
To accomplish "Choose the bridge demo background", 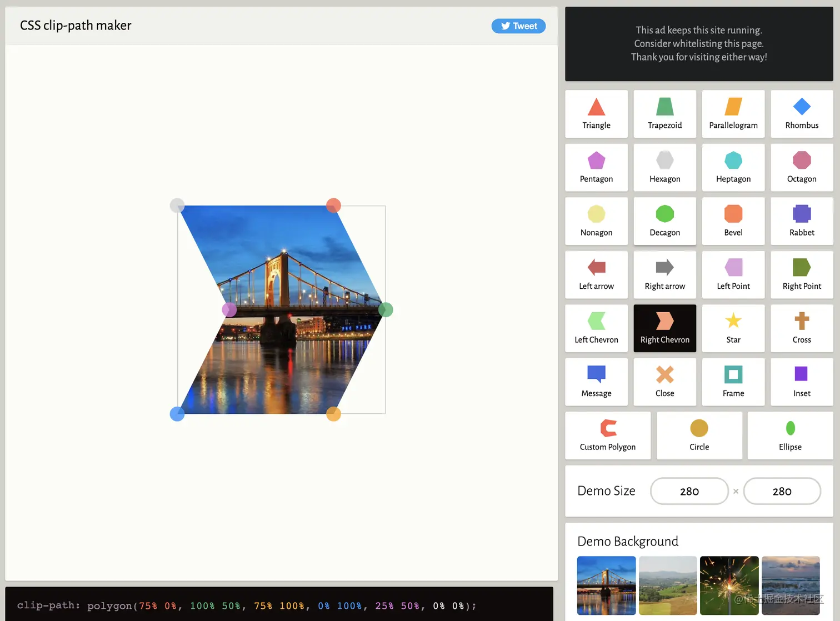I will tap(606, 585).
